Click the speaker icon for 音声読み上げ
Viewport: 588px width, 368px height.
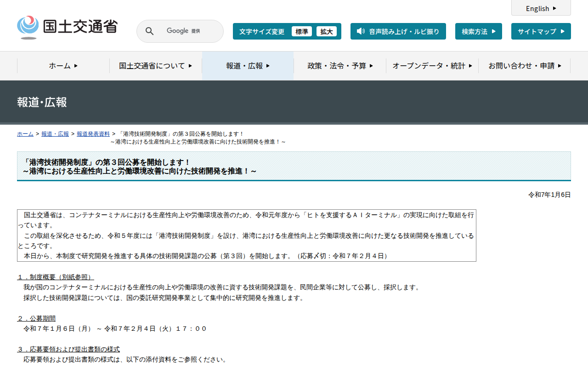(361, 31)
